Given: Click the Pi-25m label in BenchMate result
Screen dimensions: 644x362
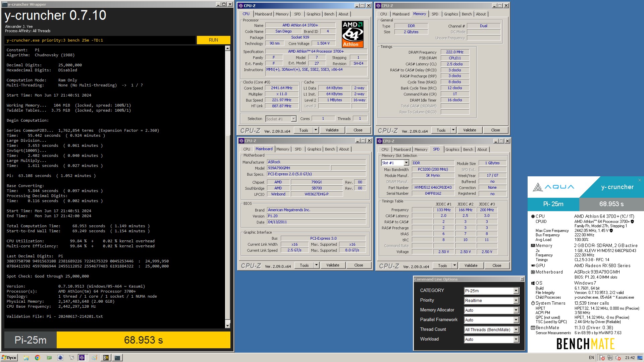Looking at the screenshot, I should coord(553,204).
